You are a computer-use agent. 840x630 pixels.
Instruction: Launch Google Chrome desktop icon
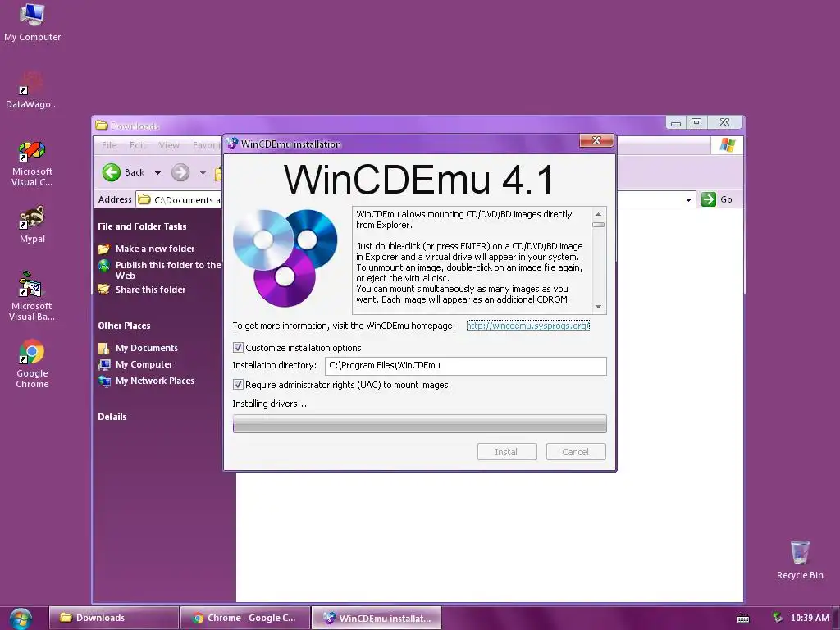(x=32, y=363)
